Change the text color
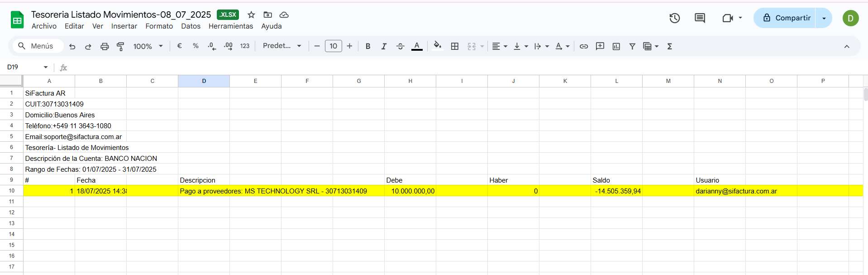 [417, 46]
